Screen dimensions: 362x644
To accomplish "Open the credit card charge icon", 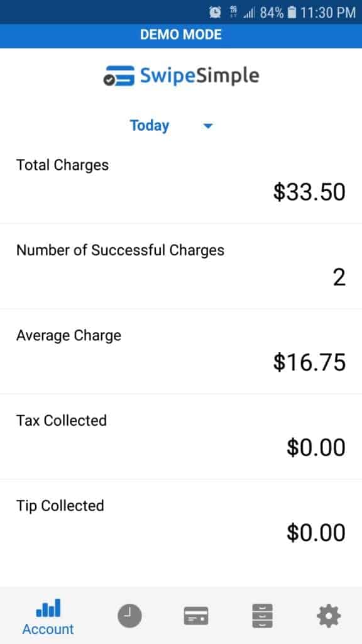I will pyautogui.click(x=196, y=616).
